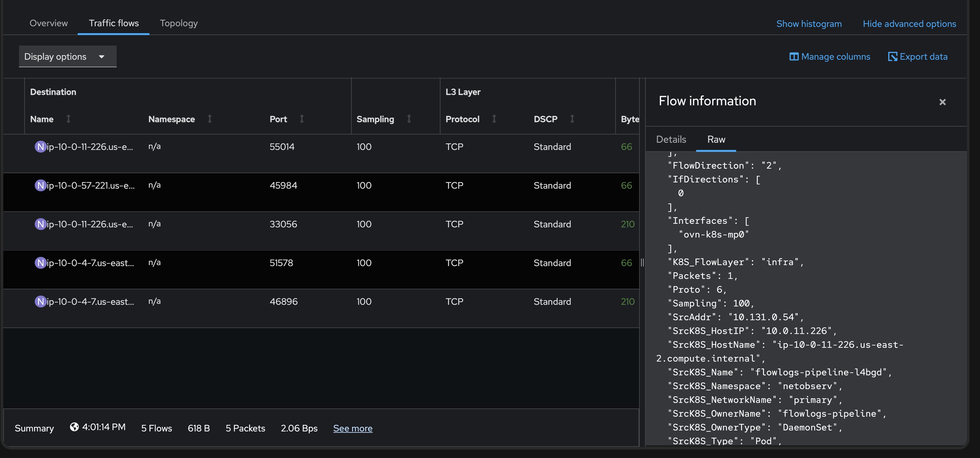Sort by Sampling column sort icon
The height and width of the screenshot is (458, 980).
409,119
